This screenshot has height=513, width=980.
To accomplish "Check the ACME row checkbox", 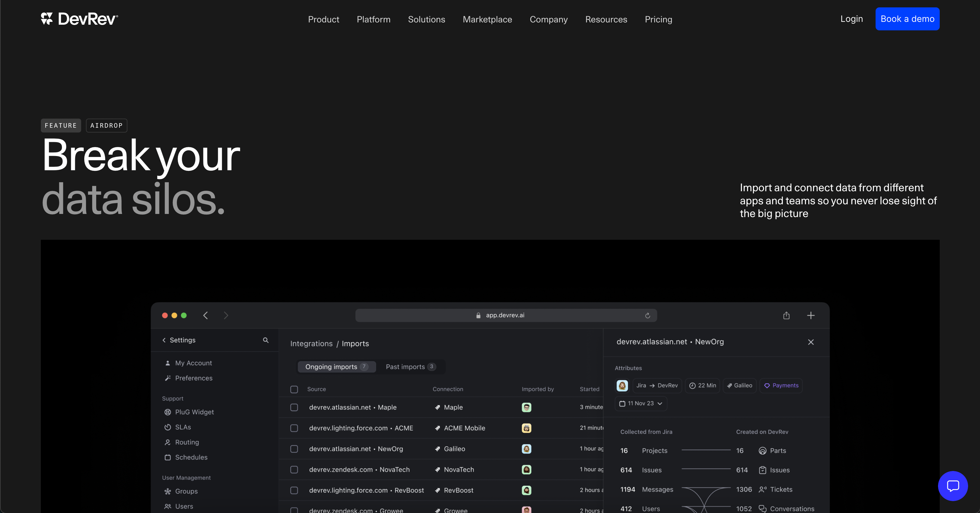I will pyautogui.click(x=294, y=428).
